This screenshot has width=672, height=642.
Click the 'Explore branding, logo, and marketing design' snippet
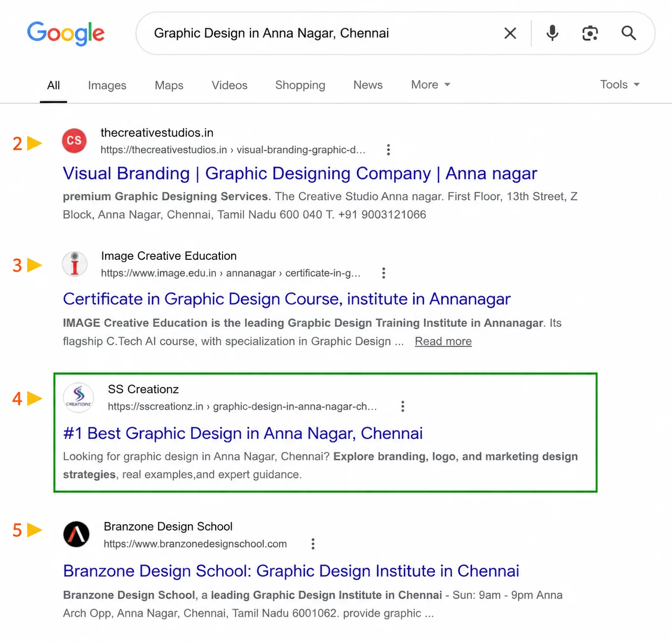point(456,457)
